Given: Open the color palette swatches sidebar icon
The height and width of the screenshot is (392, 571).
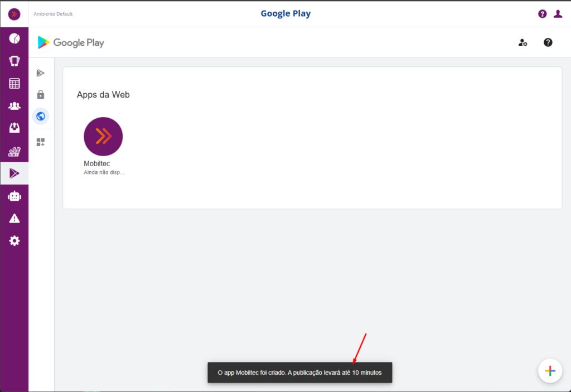Looking at the screenshot, I should (14, 151).
